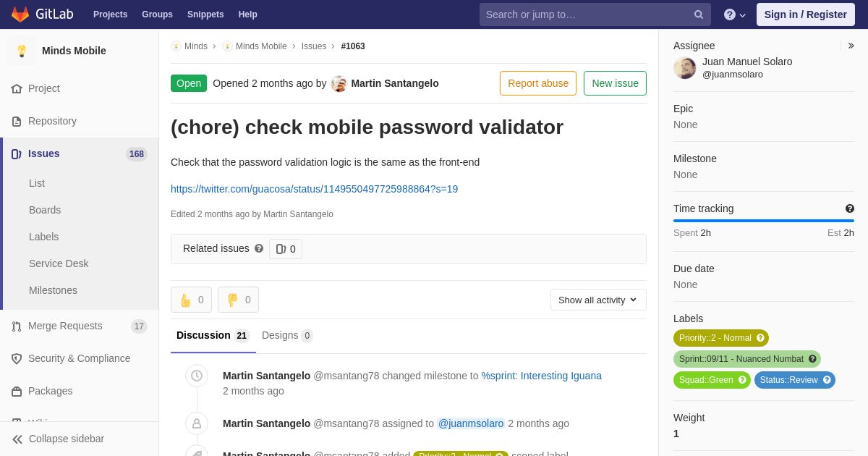Click Report abuse button
Screen dimensions: 868x456
click(x=538, y=83)
